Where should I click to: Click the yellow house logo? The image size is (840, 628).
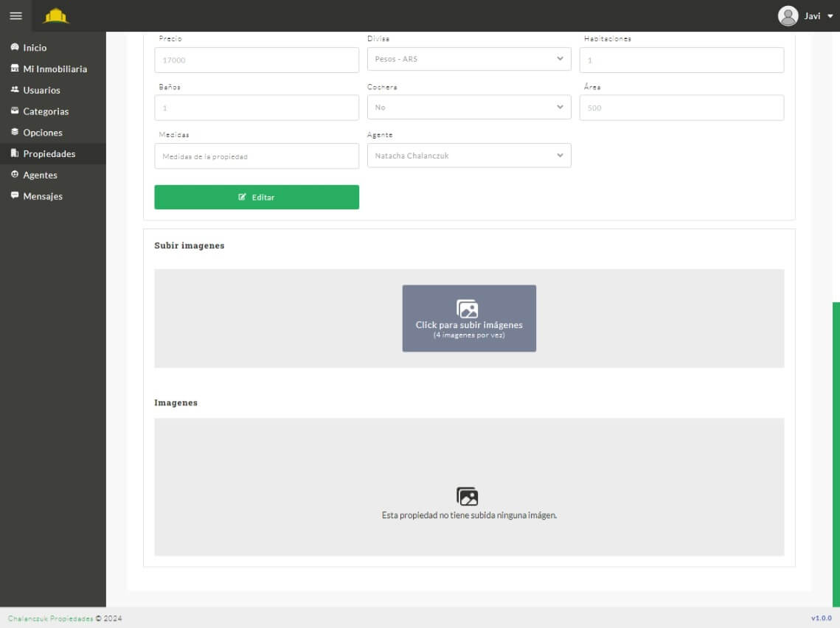coord(56,15)
